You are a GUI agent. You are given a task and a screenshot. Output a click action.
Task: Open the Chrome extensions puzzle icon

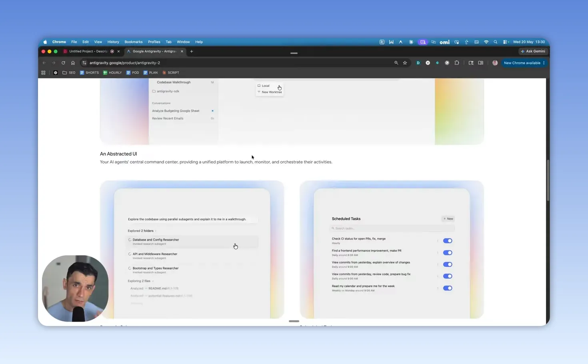tap(457, 63)
